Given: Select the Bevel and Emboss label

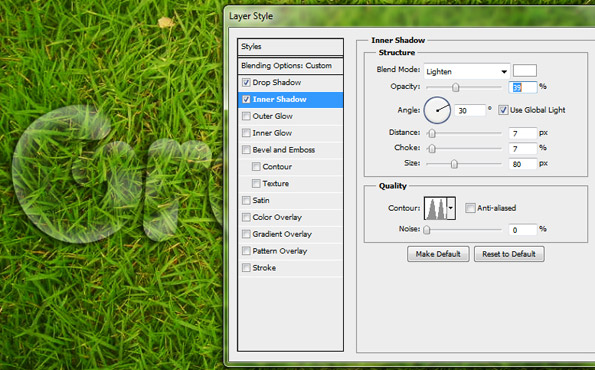Looking at the screenshot, I should (284, 150).
